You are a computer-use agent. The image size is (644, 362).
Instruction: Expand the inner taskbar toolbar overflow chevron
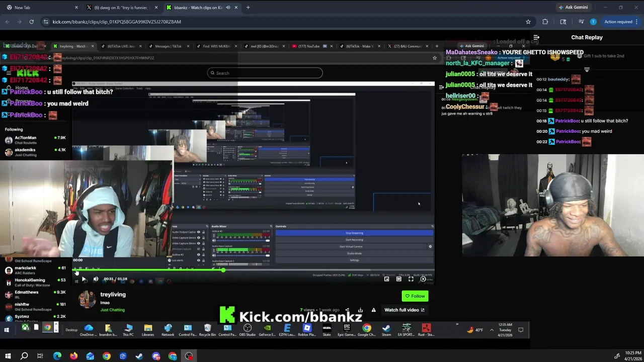[457, 324]
